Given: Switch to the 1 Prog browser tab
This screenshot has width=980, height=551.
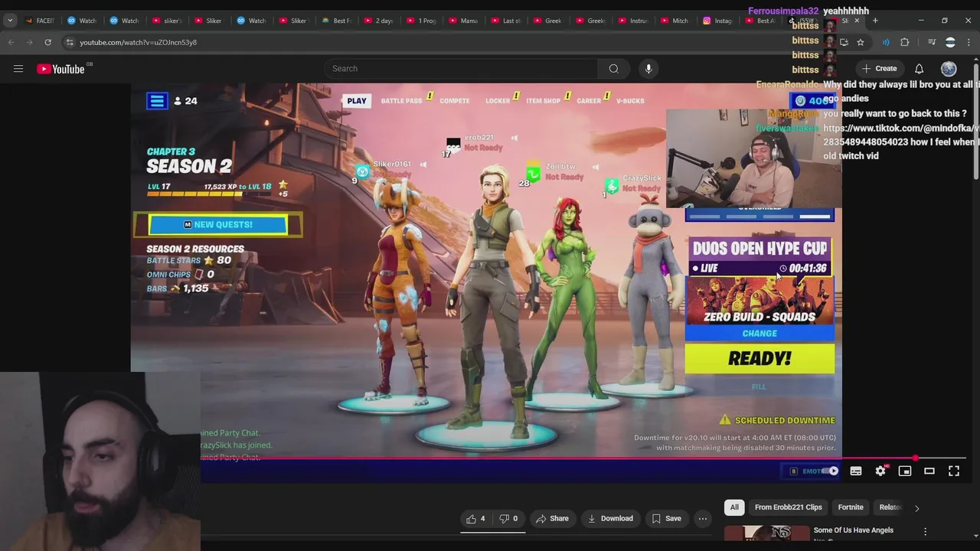Looking at the screenshot, I should click(421, 21).
